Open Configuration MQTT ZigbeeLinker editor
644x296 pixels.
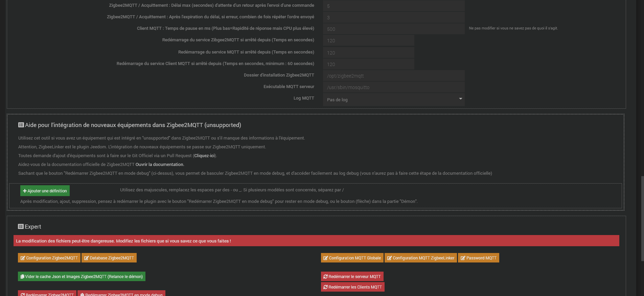[x=421, y=258]
